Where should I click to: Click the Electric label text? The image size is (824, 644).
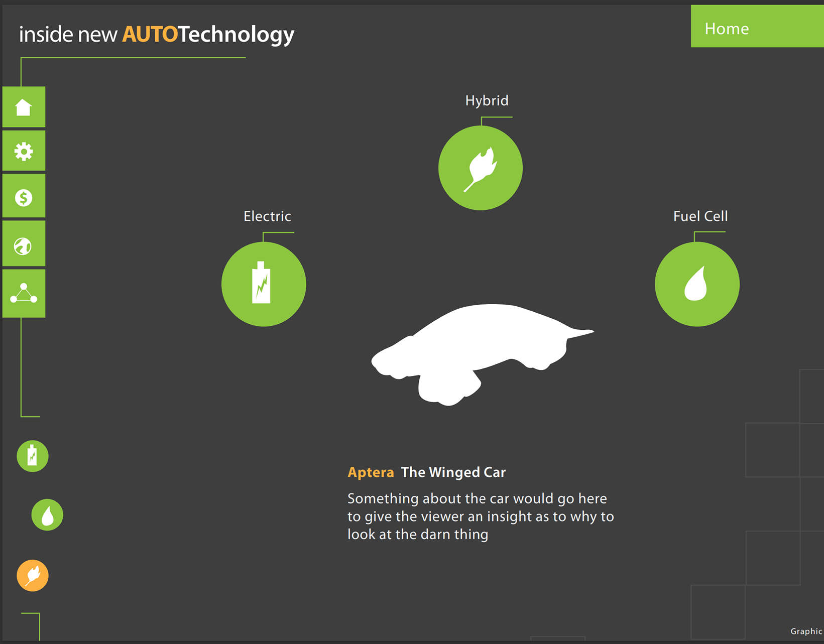tap(267, 216)
